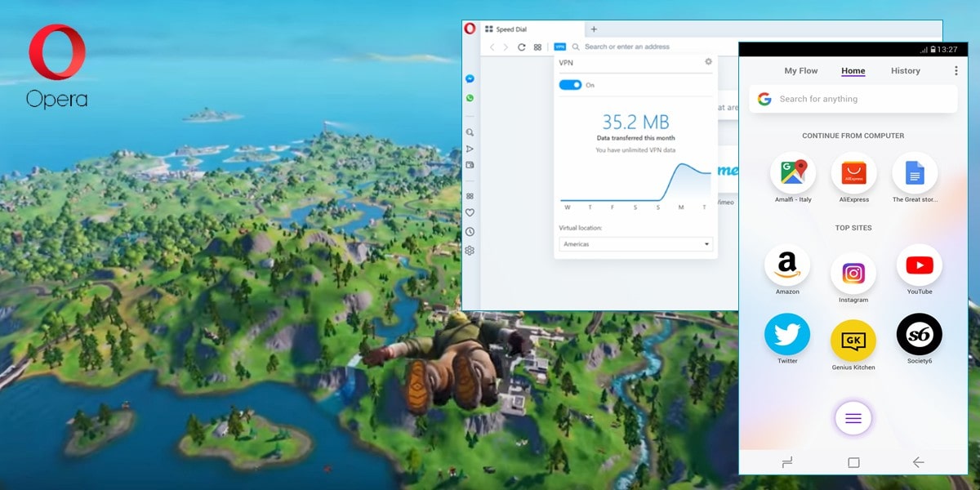This screenshot has height=490, width=980.
Task: Open the mobile three-dot menu
Action: 956,71
